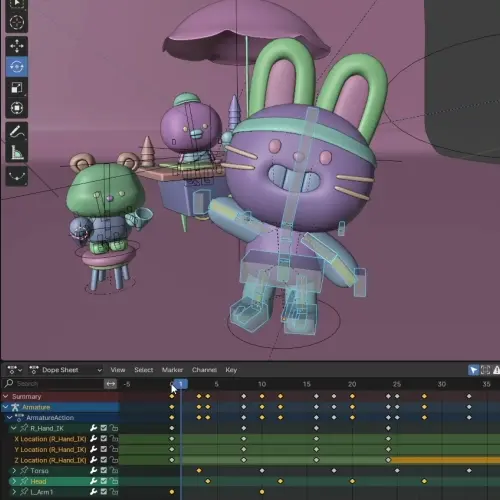Screen dimensions: 500x500
Task: Collapse the Summary channel
Action: pyautogui.click(x=5, y=396)
